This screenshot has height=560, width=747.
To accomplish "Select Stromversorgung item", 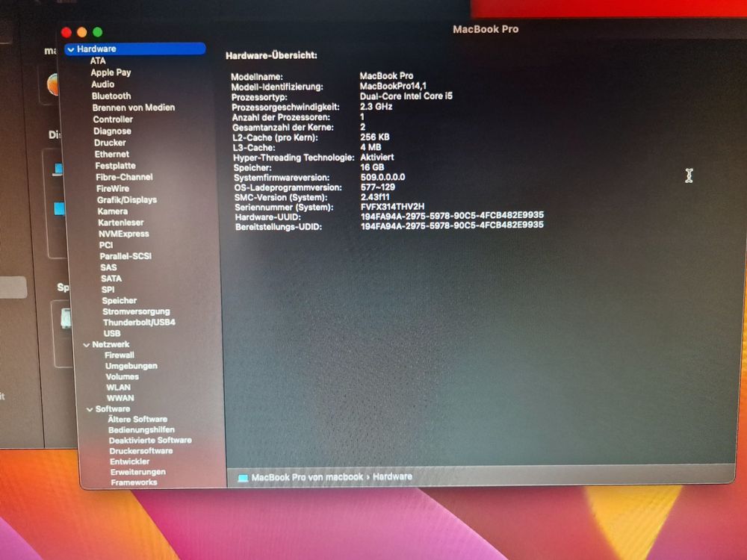I will (136, 311).
